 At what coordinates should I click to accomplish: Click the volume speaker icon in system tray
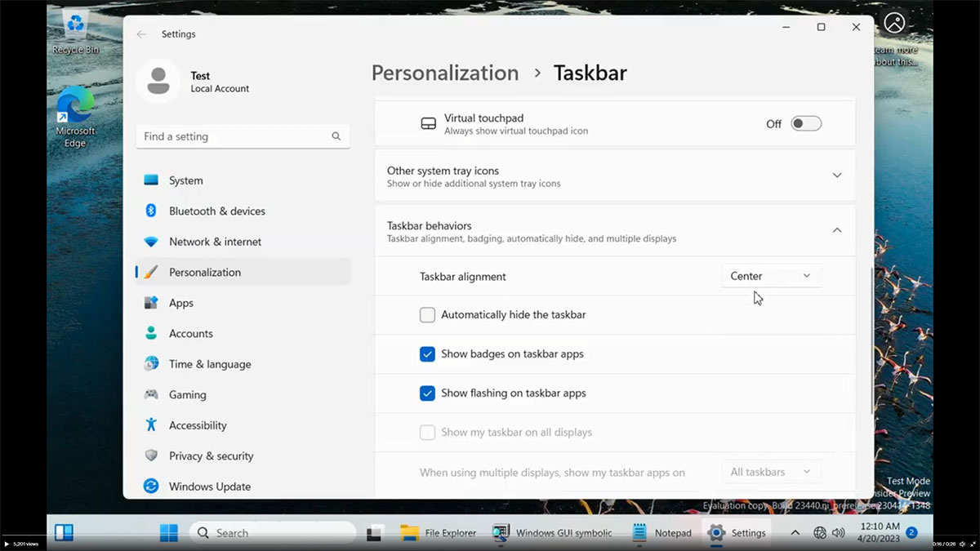point(838,533)
